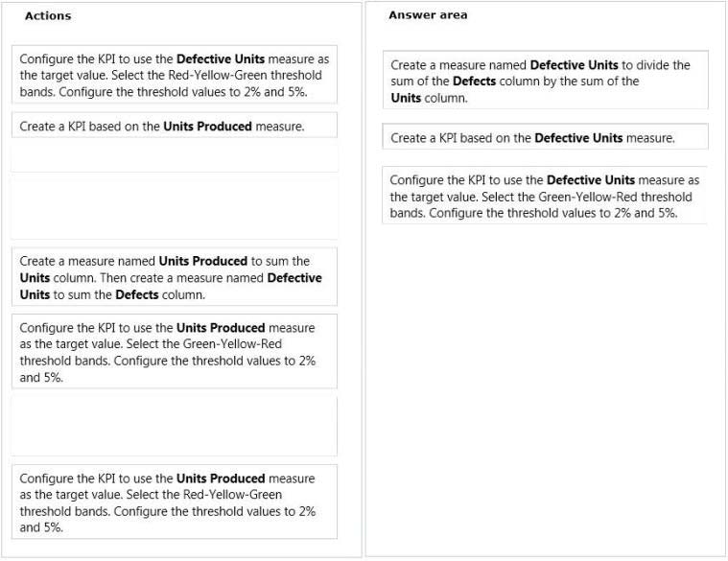This screenshot has height=561, width=728.
Task: Select Create a KPI based on Defective Units
Action: point(545,137)
